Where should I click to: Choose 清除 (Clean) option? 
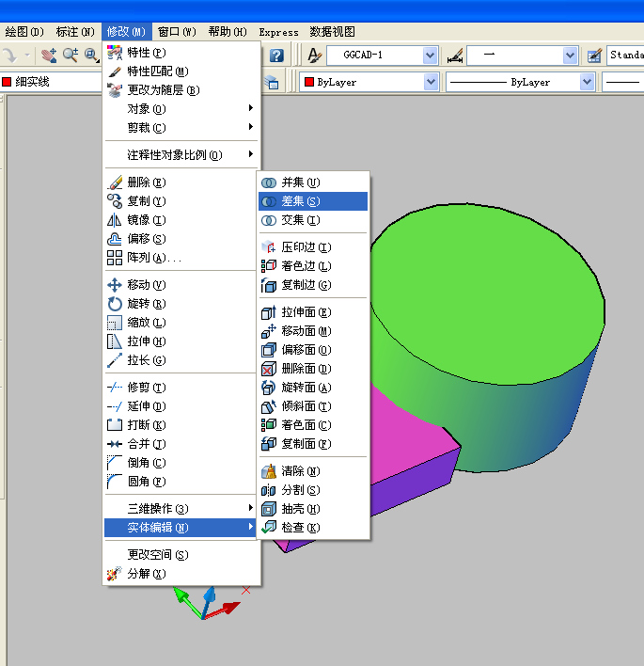tap(313, 471)
